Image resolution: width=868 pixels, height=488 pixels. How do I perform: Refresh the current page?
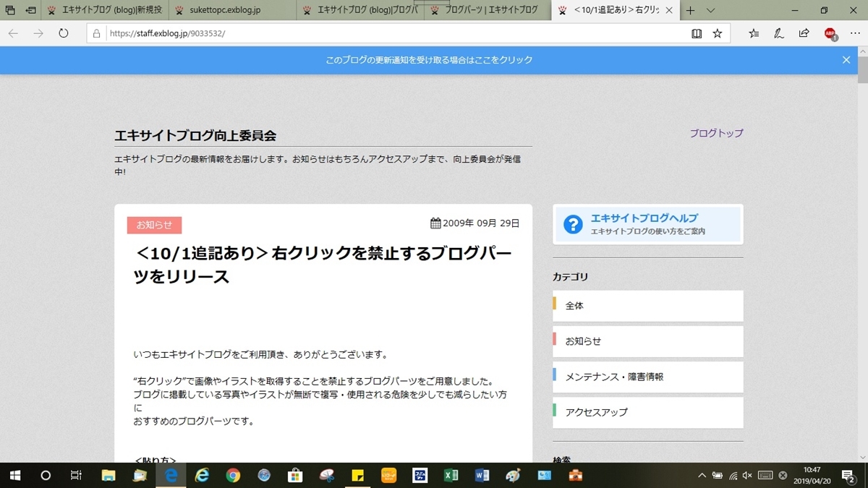pyautogui.click(x=64, y=33)
